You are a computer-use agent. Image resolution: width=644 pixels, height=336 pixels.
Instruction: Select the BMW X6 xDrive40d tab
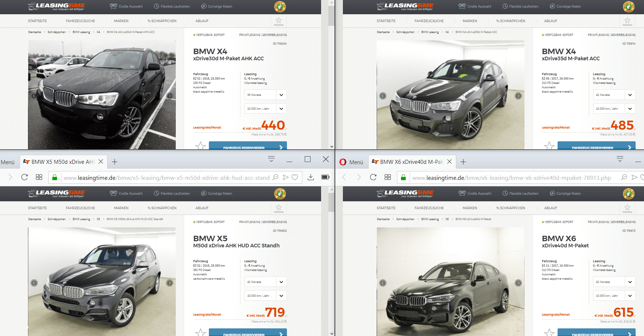(x=412, y=162)
